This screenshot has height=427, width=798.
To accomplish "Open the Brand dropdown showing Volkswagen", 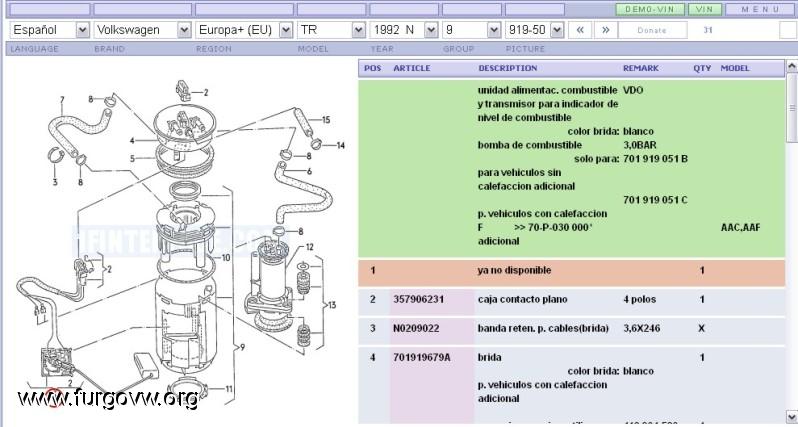I will [142, 30].
